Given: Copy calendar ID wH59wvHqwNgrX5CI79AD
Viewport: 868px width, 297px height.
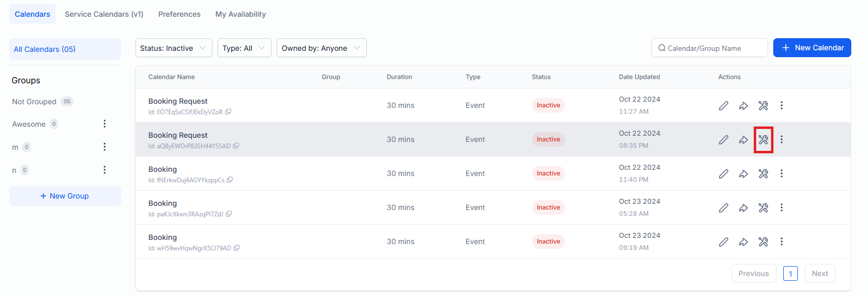Looking at the screenshot, I should [x=236, y=248].
